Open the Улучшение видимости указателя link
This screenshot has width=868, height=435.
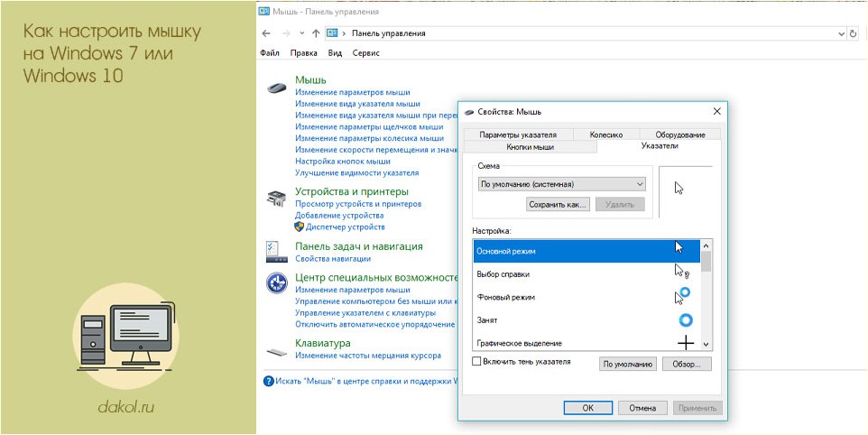click(357, 172)
